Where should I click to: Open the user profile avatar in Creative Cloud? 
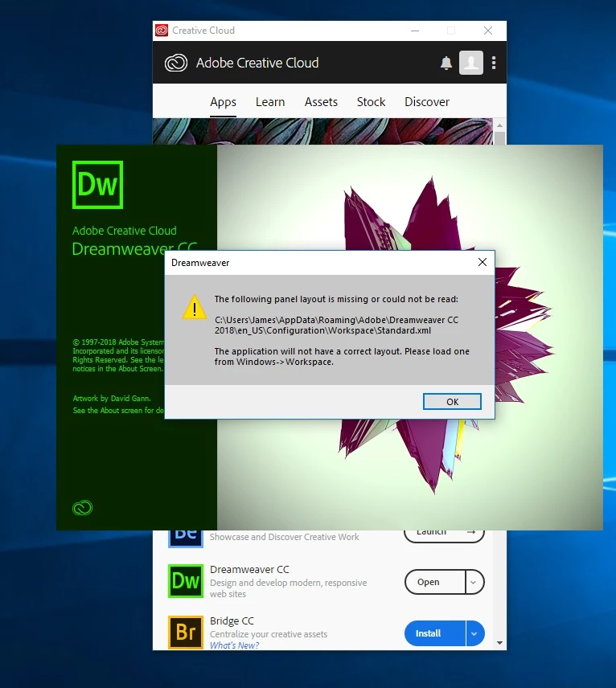(471, 63)
